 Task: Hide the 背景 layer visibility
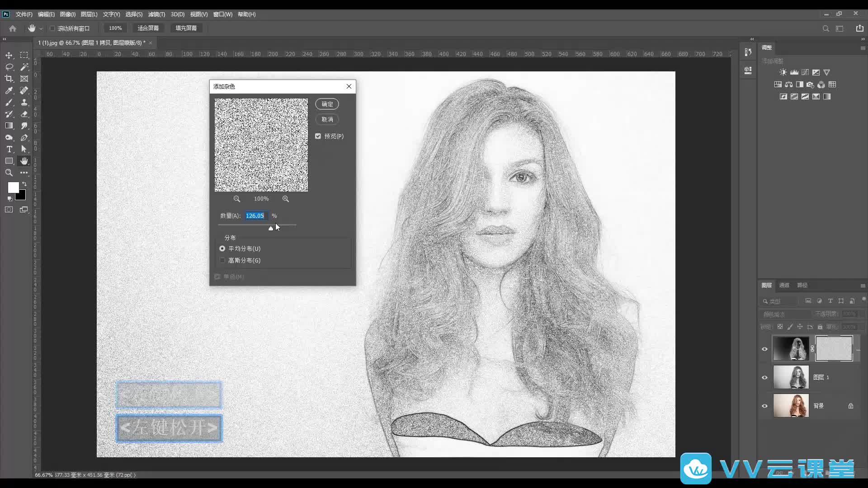point(765,406)
